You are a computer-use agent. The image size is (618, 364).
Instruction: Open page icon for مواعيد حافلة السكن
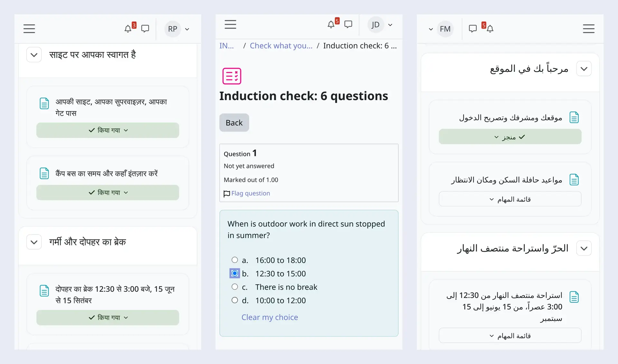coord(574,180)
